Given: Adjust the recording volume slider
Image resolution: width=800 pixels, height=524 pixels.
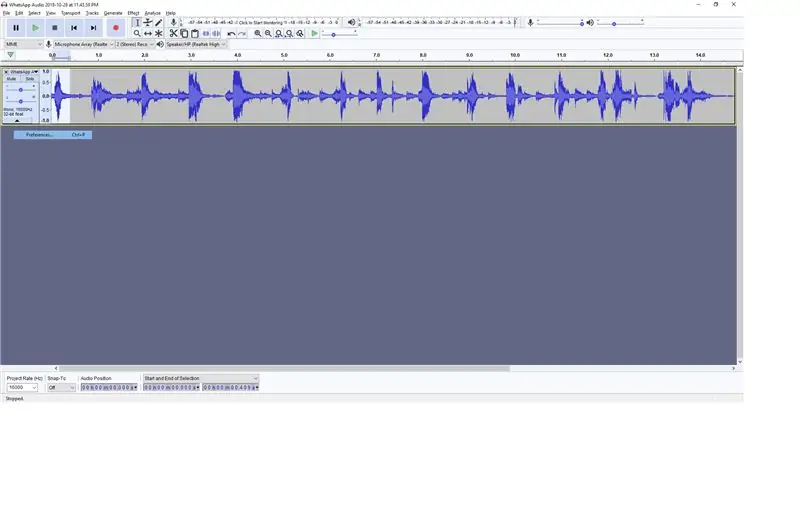Looking at the screenshot, I should point(560,23).
